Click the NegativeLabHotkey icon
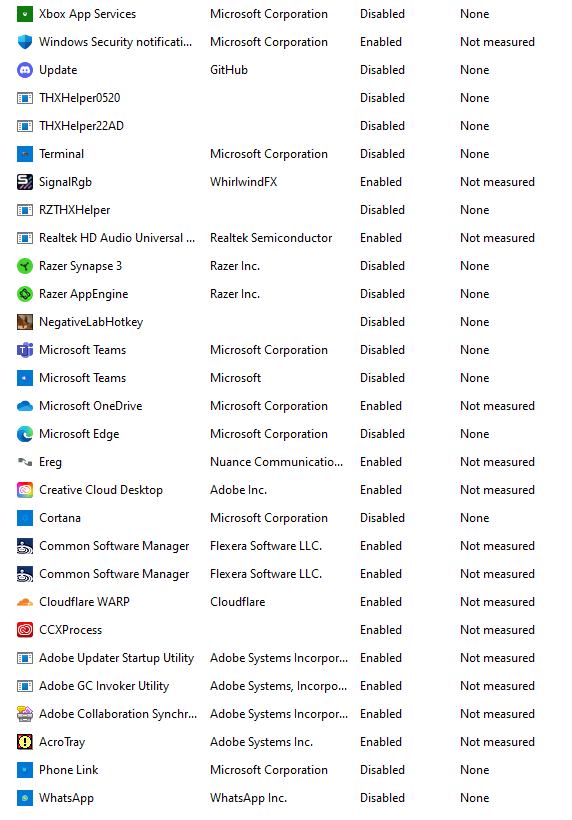572x820 pixels. point(25,322)
